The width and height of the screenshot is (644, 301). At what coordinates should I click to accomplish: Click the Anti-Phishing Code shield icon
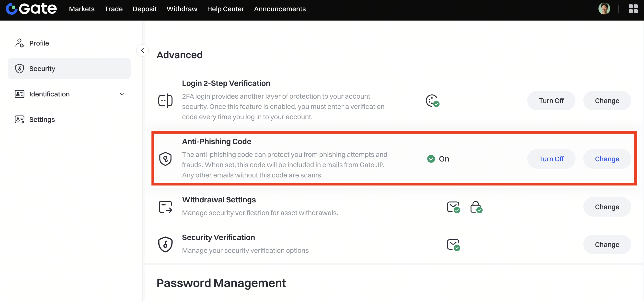click(165, 159)
